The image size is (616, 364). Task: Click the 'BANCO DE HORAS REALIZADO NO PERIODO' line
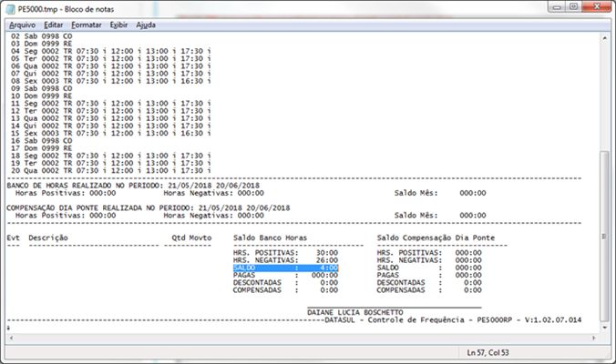click(x=133, y=186)
